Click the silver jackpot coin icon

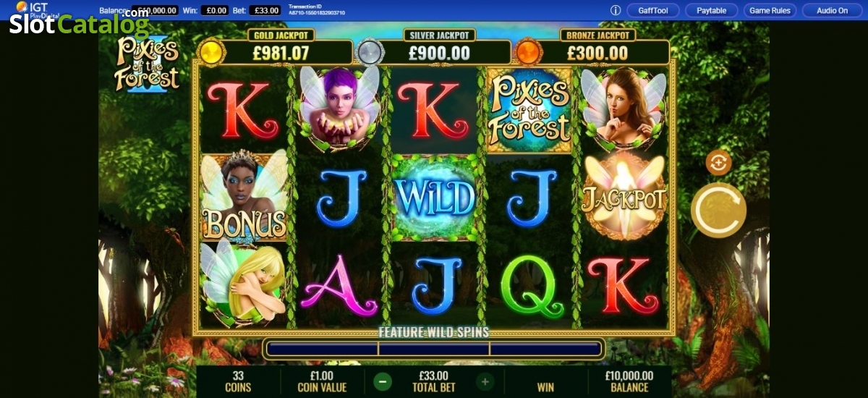pyautogui.click(x=370, y=52)
